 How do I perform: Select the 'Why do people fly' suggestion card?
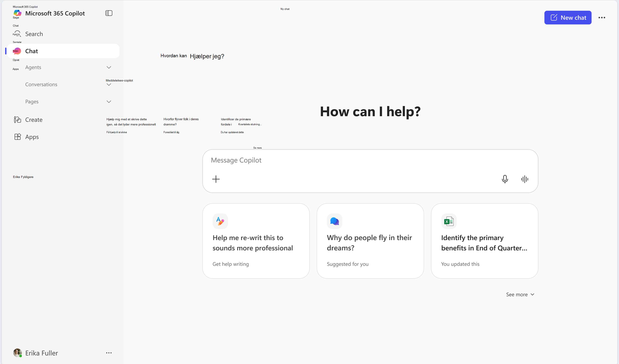pyautogui.click(x=370, y=241)
